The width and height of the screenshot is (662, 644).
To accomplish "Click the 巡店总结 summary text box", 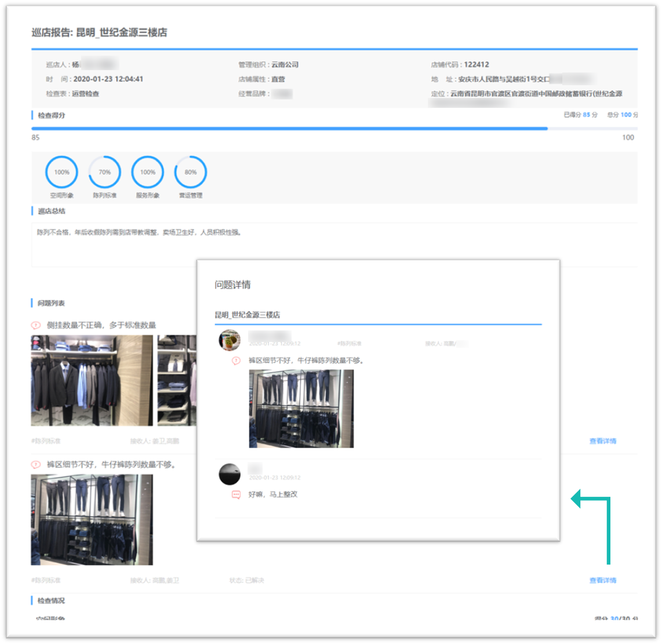I will coord(334,245).
